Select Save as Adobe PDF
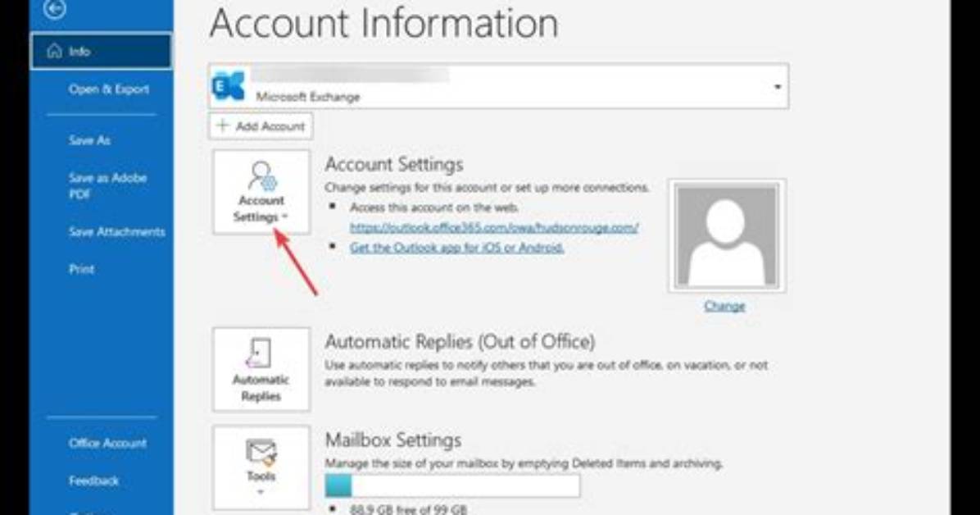The width and height of the screenshot is (980, 515). point(107,186)
